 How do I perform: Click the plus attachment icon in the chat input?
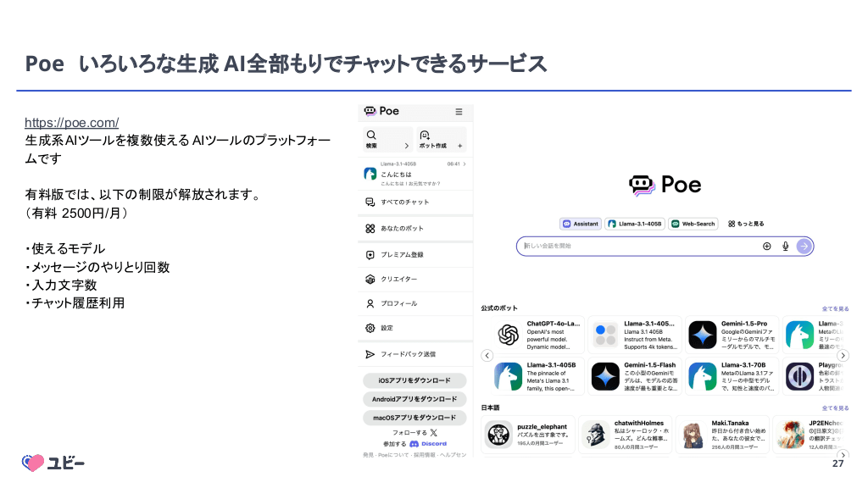coord(767,246)
